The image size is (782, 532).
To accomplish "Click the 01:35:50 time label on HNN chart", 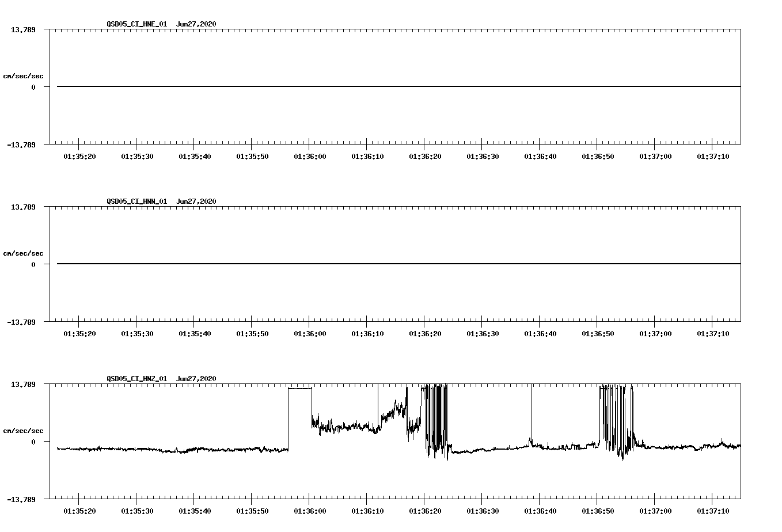I will (252, 334).
